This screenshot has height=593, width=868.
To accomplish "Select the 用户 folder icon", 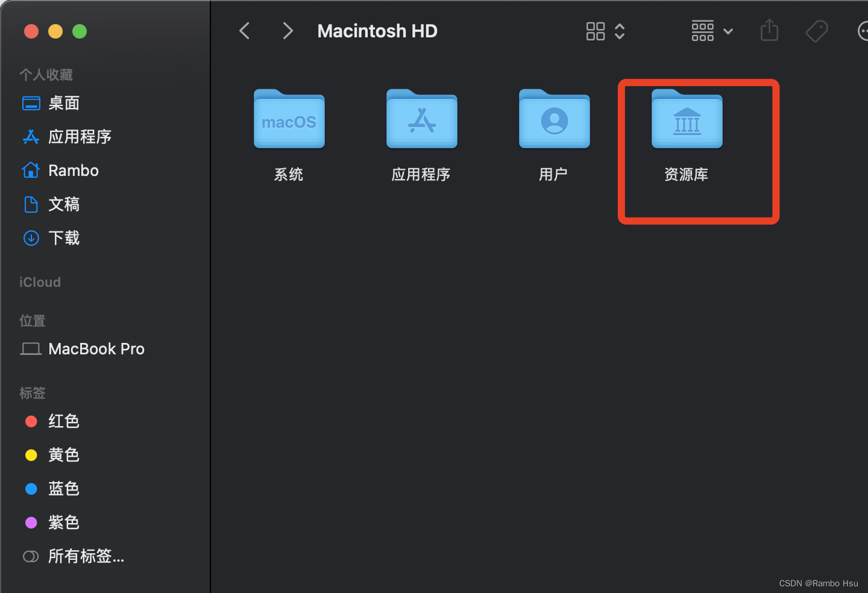I will (x=555, y=119).
